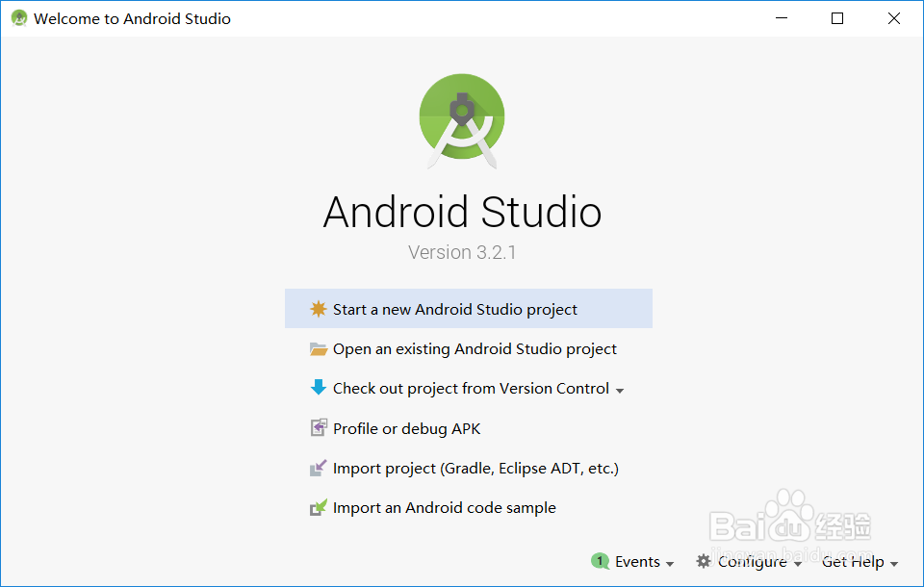
Task: Click the Android Studio heading text
Action: click(462, 212)
